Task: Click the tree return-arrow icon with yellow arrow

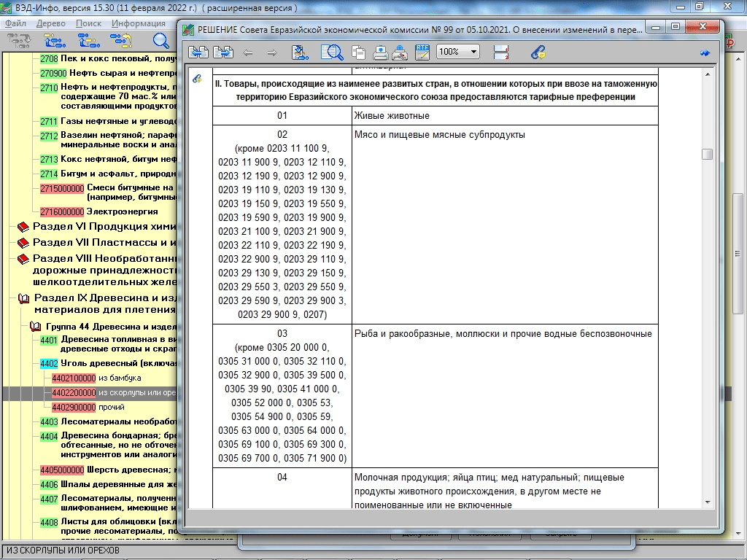Action: (121, 41)
